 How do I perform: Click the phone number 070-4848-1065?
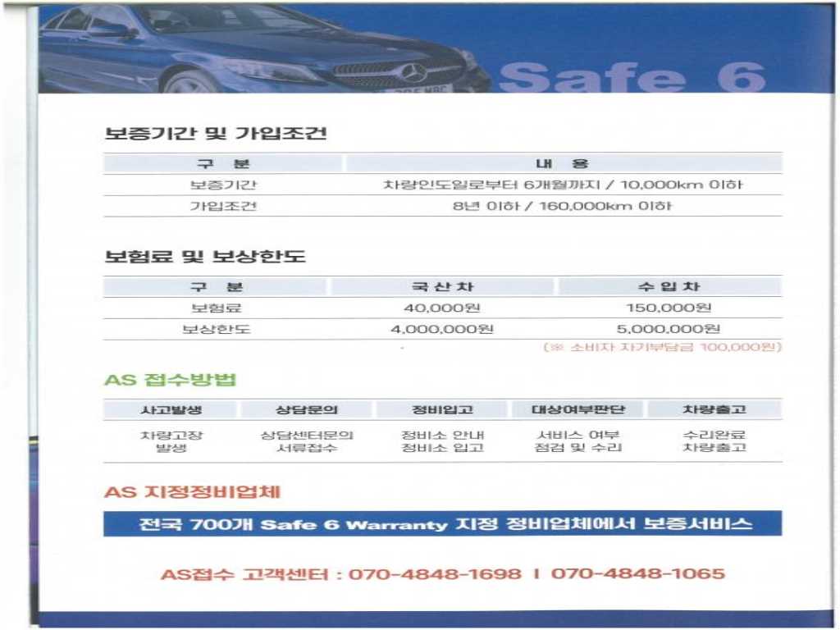click(637, 573)
